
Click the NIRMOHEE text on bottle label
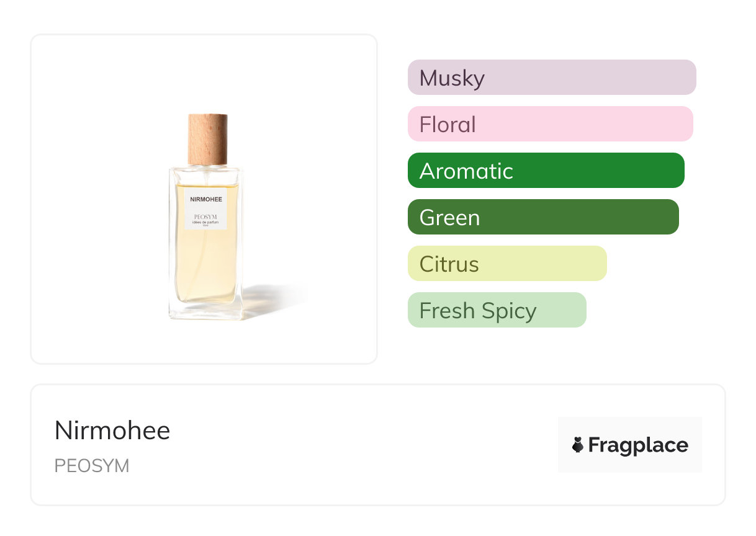(206, 199)
